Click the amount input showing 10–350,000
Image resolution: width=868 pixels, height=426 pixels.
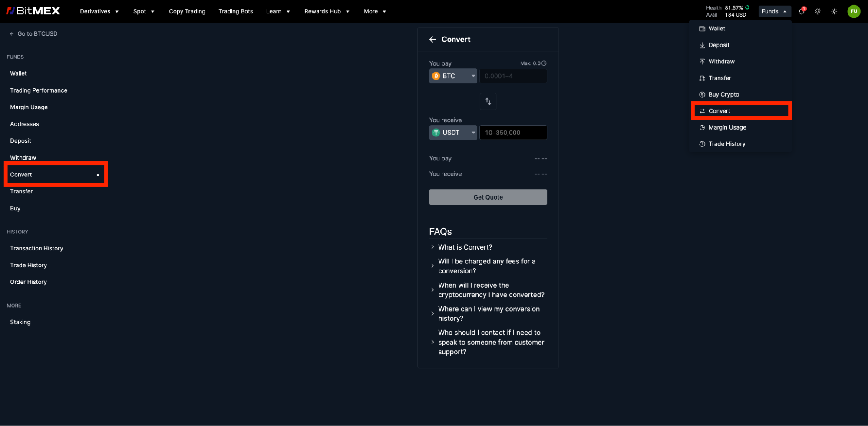(513, 133)
